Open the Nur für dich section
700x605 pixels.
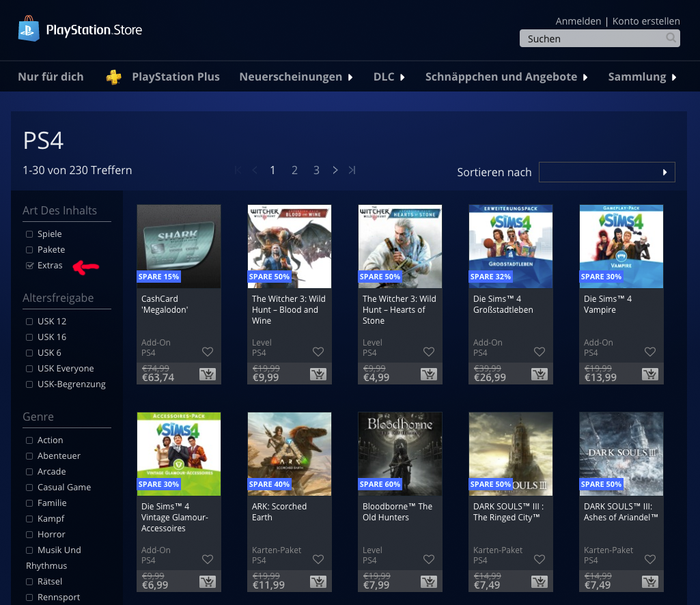click(51, 76)
